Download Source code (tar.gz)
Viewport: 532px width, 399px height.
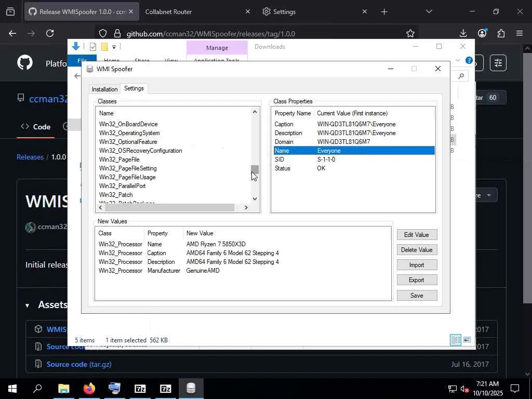[x=79, y=364]
